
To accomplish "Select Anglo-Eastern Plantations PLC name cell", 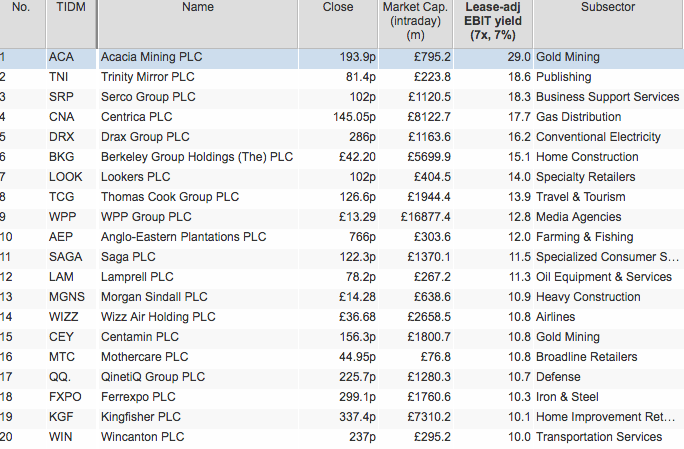I will pyautogui.click(x=183, y=237).
